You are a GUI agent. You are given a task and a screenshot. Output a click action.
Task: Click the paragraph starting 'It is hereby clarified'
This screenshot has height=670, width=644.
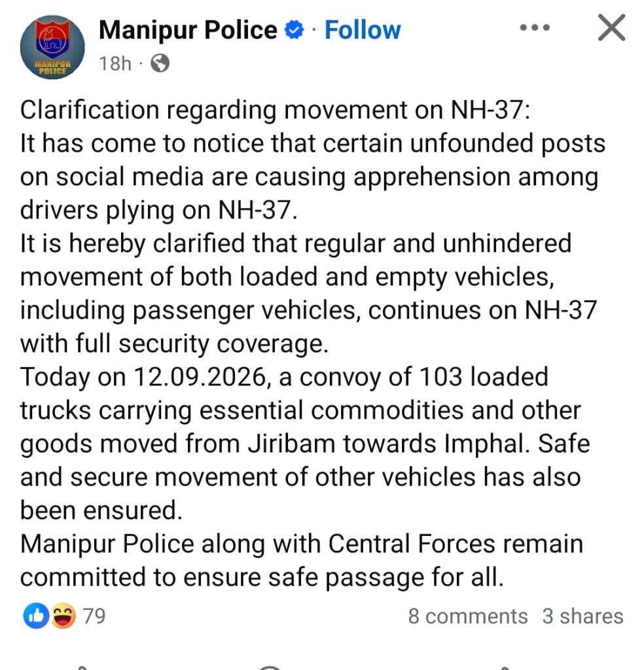pyautogui.click(x=308, y=293)
